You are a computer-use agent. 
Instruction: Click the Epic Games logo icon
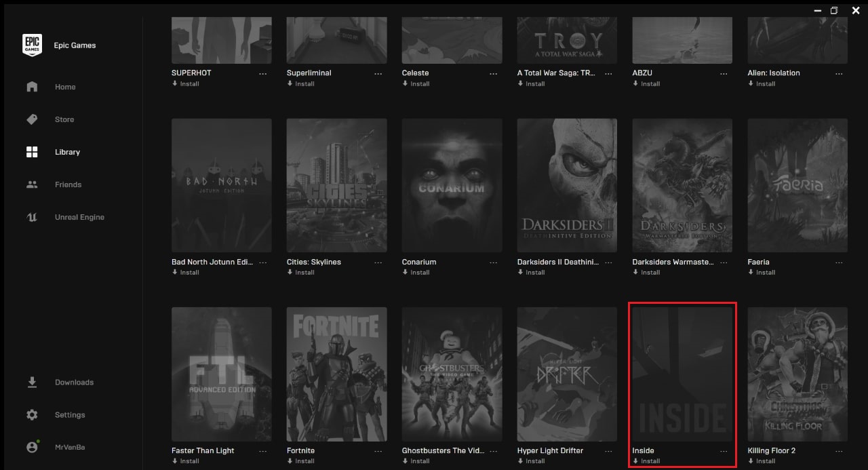(x=32, y=45)
